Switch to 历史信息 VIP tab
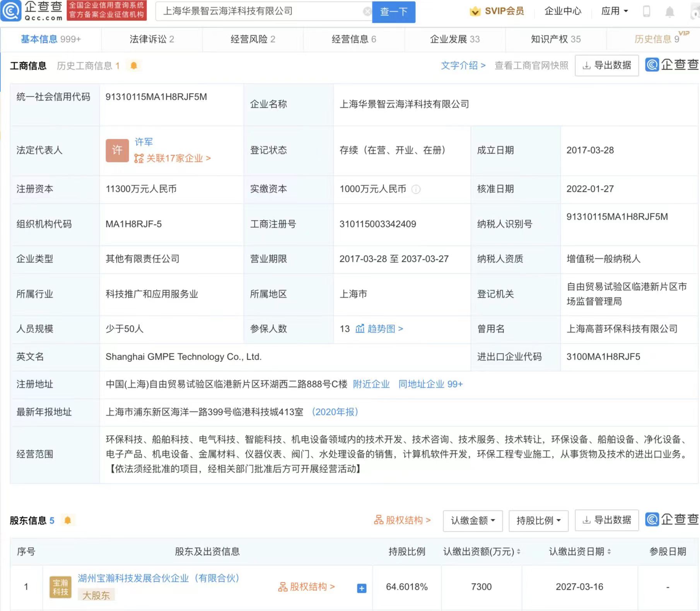Image resolution: width=700 pixels, height=611 pixels. pyautogui.click(x=657, y=39)
